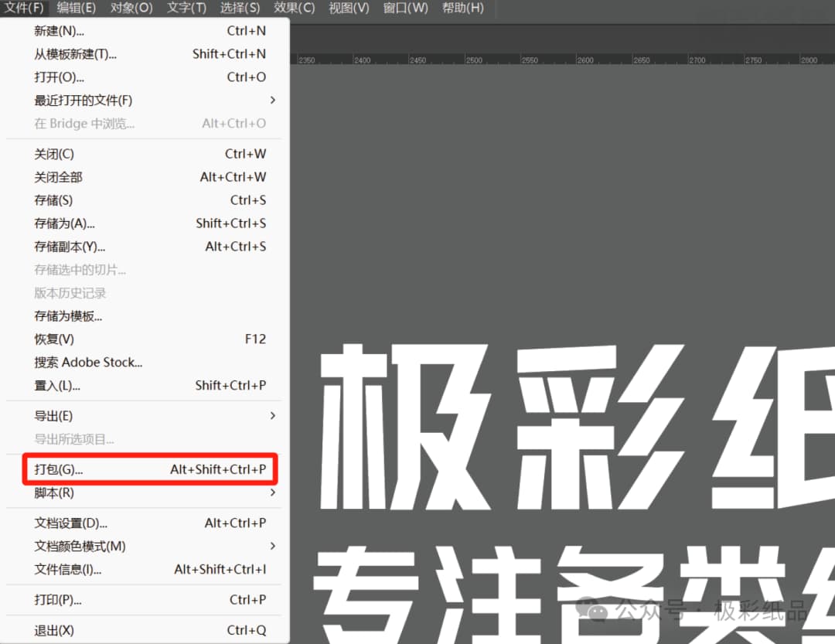
Task: Select 打开(O)... menu entry
Action: (145, 77)
